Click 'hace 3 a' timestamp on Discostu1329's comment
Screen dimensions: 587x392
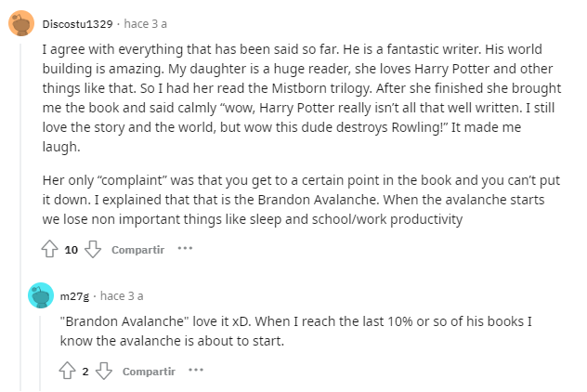point(143,22)
